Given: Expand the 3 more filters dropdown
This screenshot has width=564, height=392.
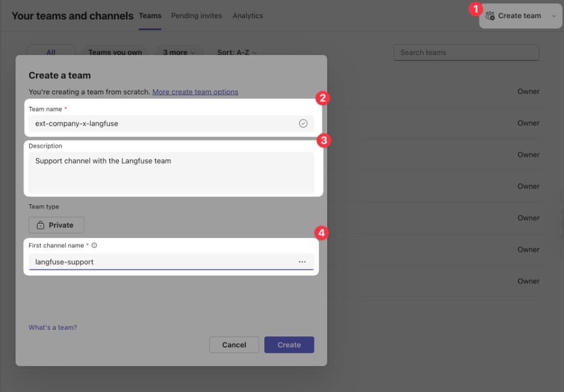Looking at the screenshot, I should (178, 52).
